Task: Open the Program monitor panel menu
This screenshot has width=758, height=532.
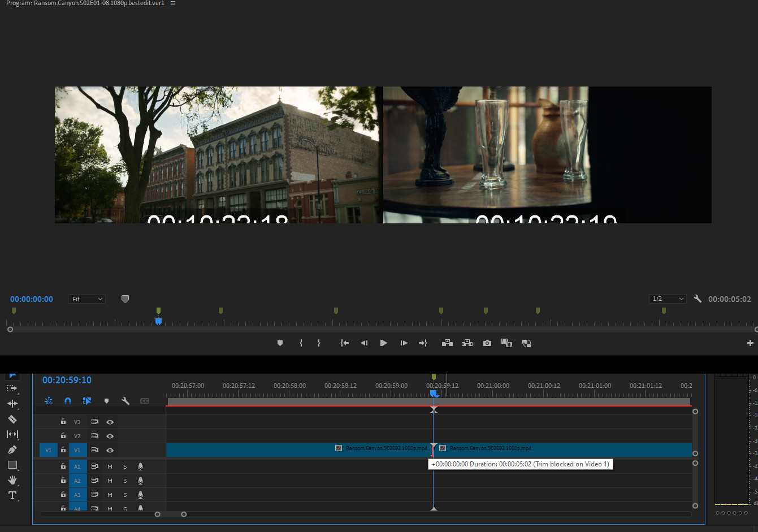Action: (173, 3)
